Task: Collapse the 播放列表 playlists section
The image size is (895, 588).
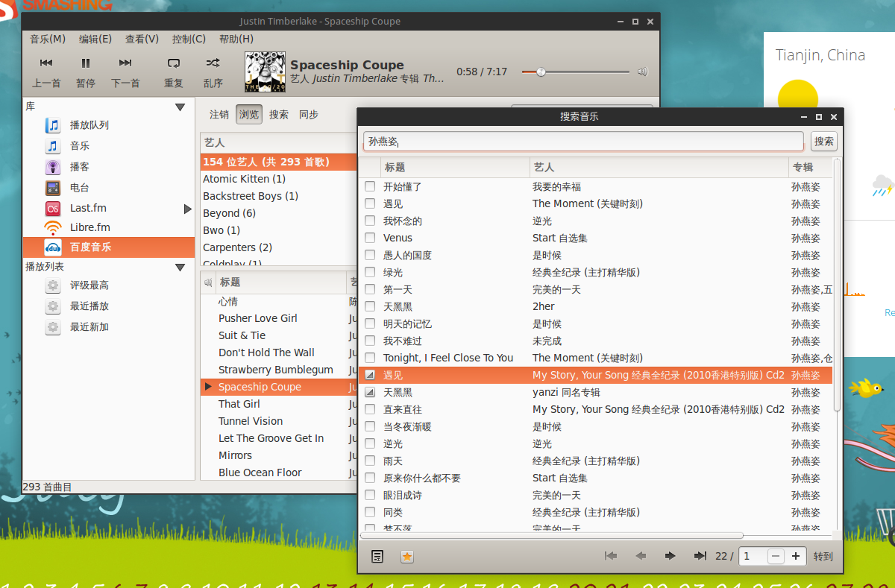Action: point(180,268)
